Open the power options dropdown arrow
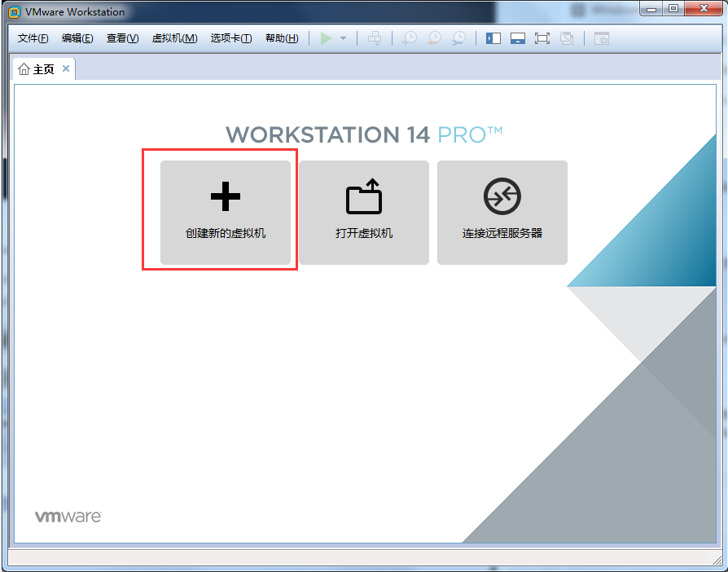Screen dimensions: 728x572 tap(343, 38)
